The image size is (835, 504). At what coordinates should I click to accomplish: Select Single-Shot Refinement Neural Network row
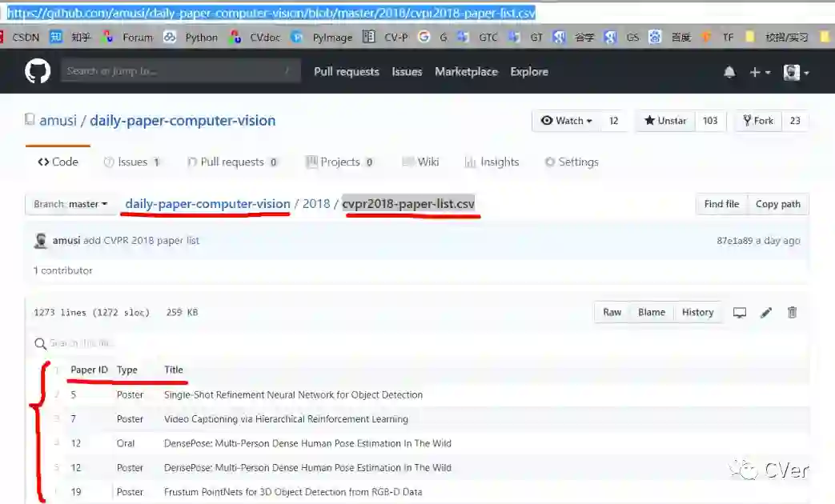click(x=418, y=394)
